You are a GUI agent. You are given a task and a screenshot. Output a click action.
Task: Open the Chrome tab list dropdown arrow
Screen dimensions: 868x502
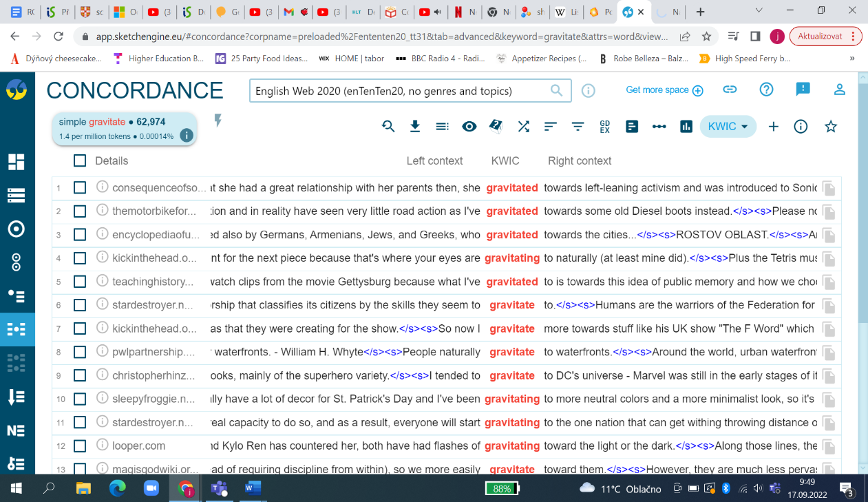coord(759,11)
